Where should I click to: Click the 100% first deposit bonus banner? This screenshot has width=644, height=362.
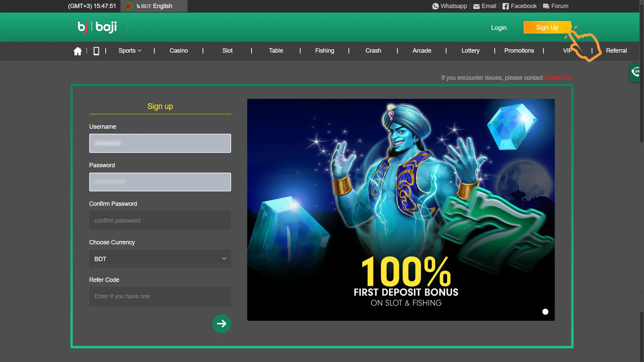401,210
